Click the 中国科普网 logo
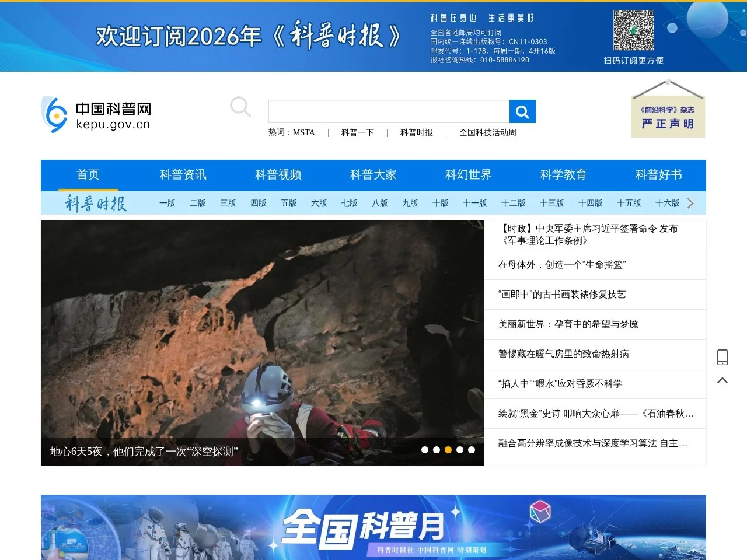 (95, 114)
